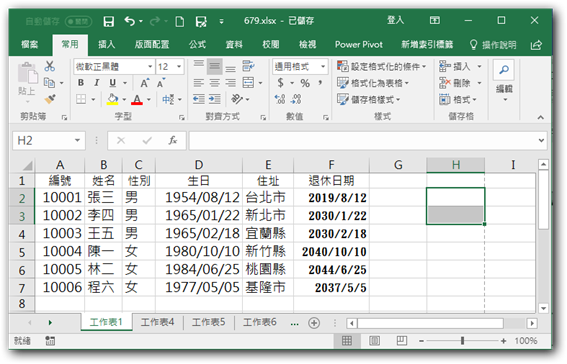Toggle center horizontal alignment
This screenshot has width=567, height=364.
tap(215, 83)
